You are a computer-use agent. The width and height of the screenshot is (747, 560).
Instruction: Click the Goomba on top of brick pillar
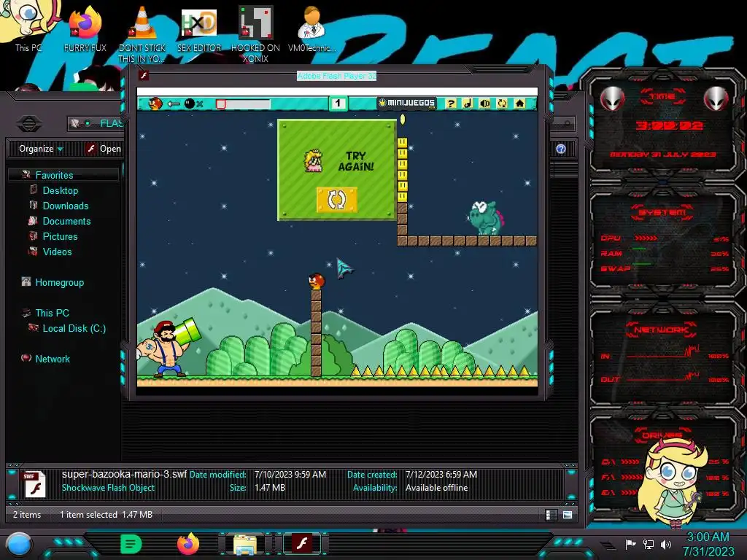click(x=316, y=281)
